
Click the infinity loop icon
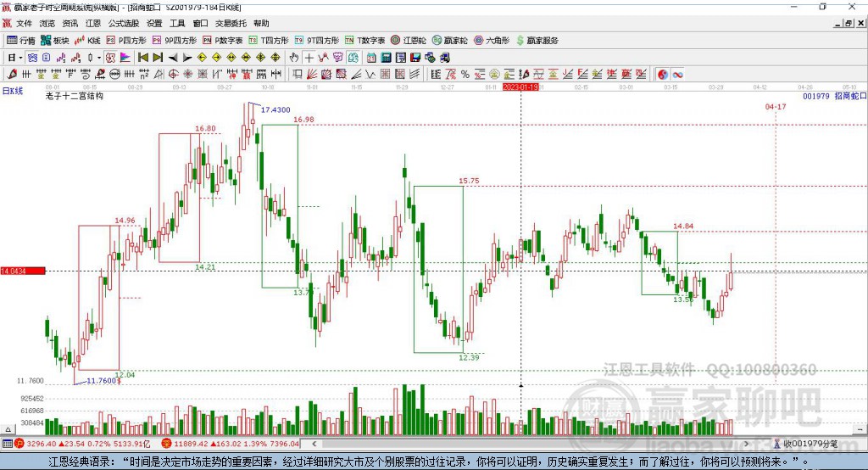[677, 74]
